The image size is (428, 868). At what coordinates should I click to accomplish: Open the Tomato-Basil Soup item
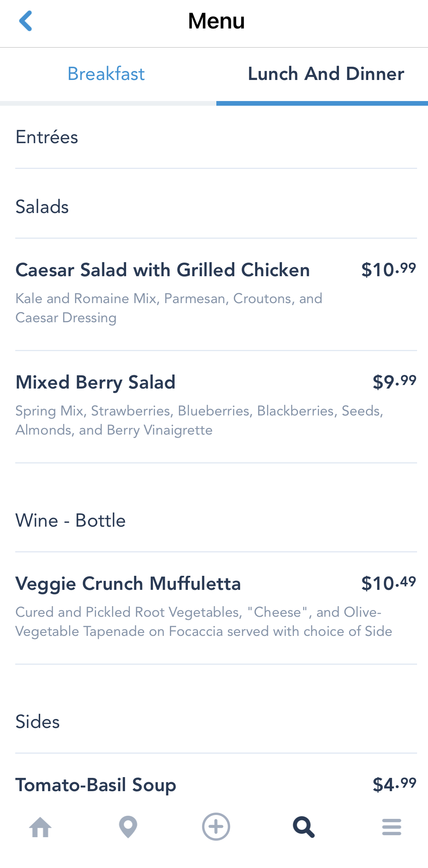(x=96, y=785)
